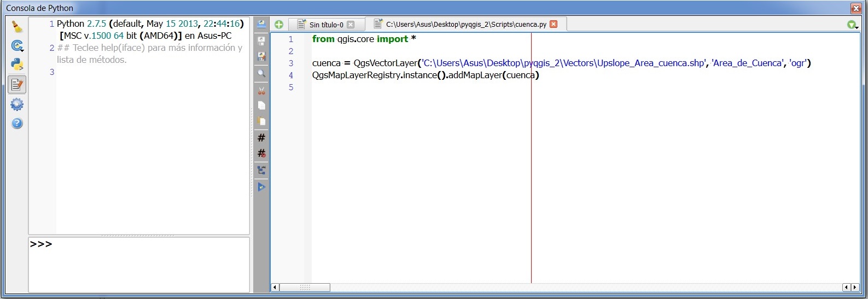Toggle the Object Inspector icon
The image size is (868, 299).
tap(261, 171)
